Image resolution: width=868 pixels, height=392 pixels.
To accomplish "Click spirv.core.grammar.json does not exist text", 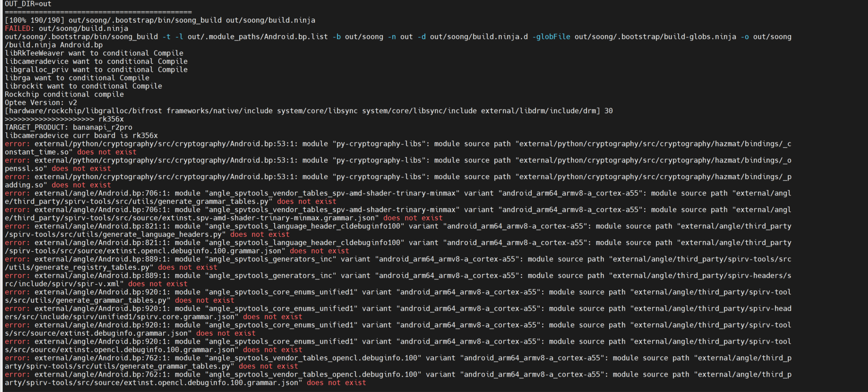I will coord(154,317).
